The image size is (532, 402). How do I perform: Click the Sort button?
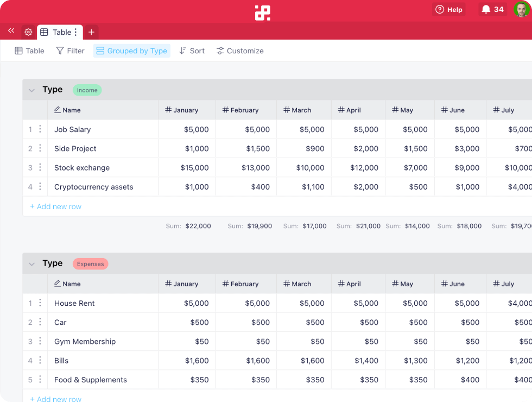pyautogui.click(x=192, y=51)
